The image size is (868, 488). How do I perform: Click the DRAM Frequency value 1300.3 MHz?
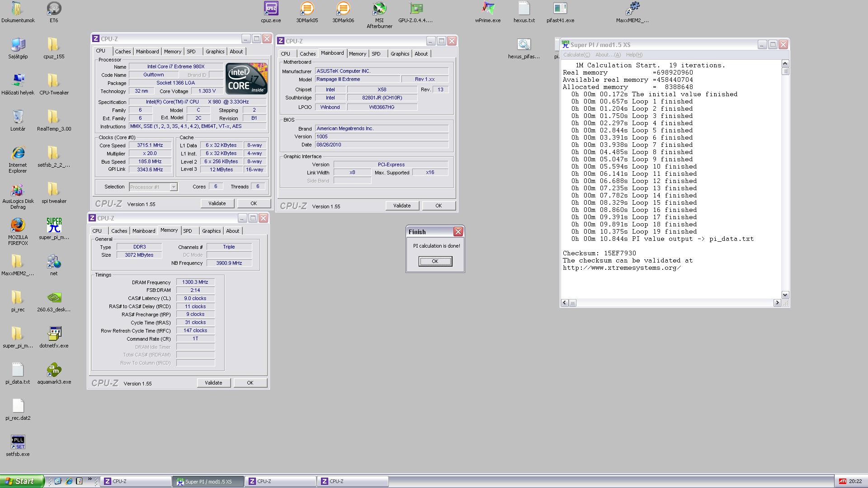click(195, 282)
